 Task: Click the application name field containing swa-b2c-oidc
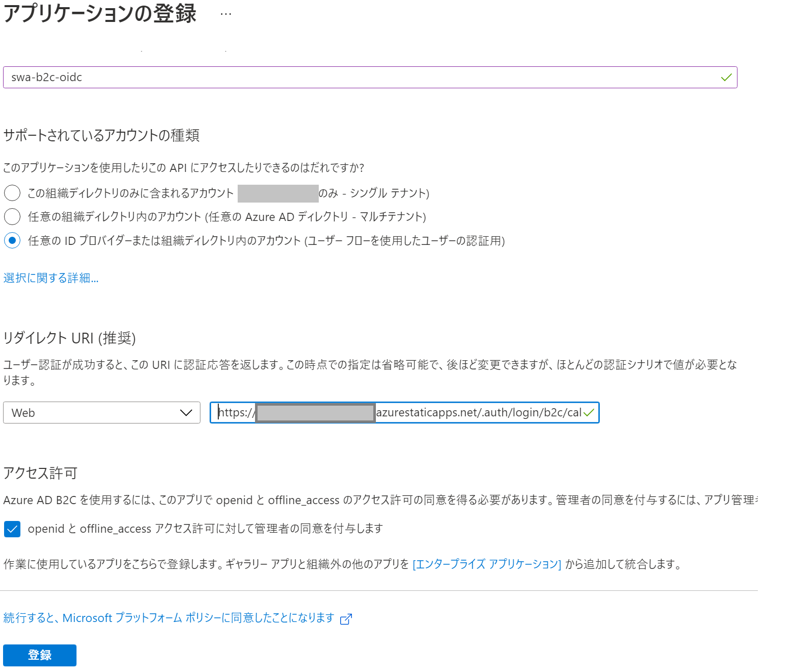pos(370,77)
